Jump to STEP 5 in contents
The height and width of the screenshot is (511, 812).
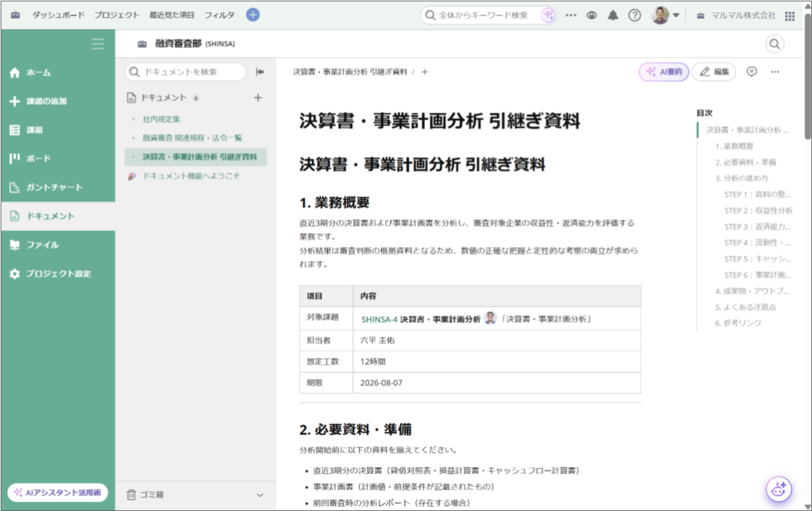click(758, 259)
